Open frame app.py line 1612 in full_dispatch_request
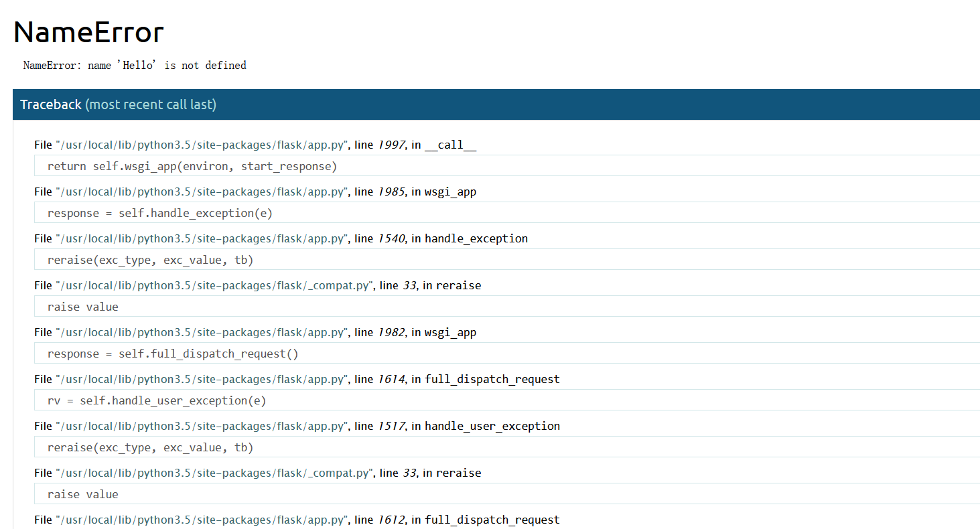Viewport: 980px width, 529px height. [x=297, y=520]
